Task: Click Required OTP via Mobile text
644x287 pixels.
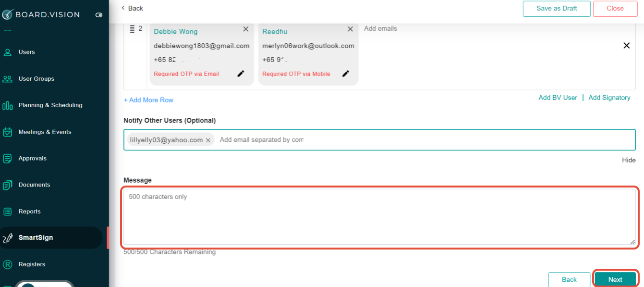Action: (296, 74)
